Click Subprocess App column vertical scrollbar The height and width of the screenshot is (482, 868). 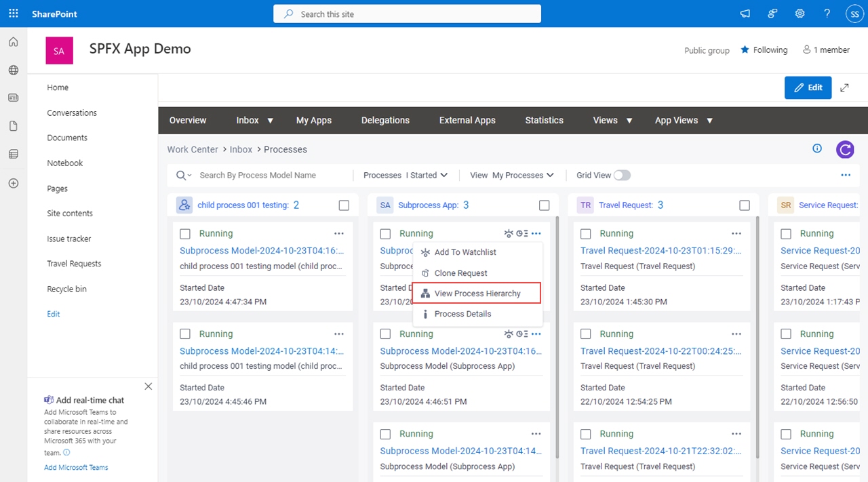[x=557, y=336]
